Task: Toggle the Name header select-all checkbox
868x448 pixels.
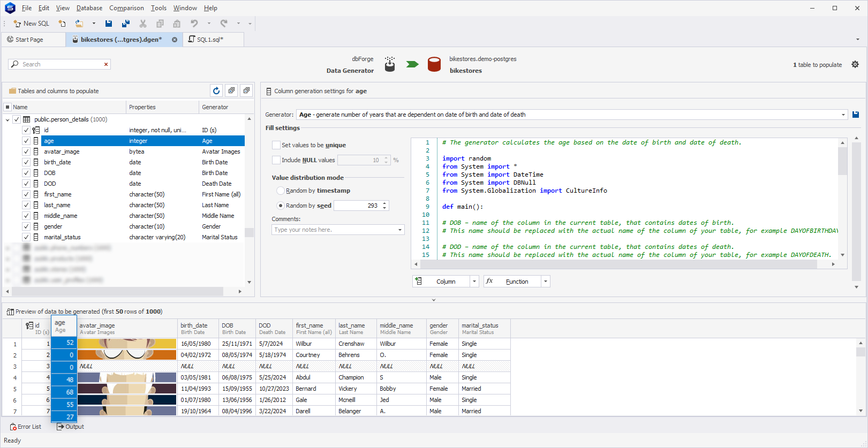Action: coord(7,107)
